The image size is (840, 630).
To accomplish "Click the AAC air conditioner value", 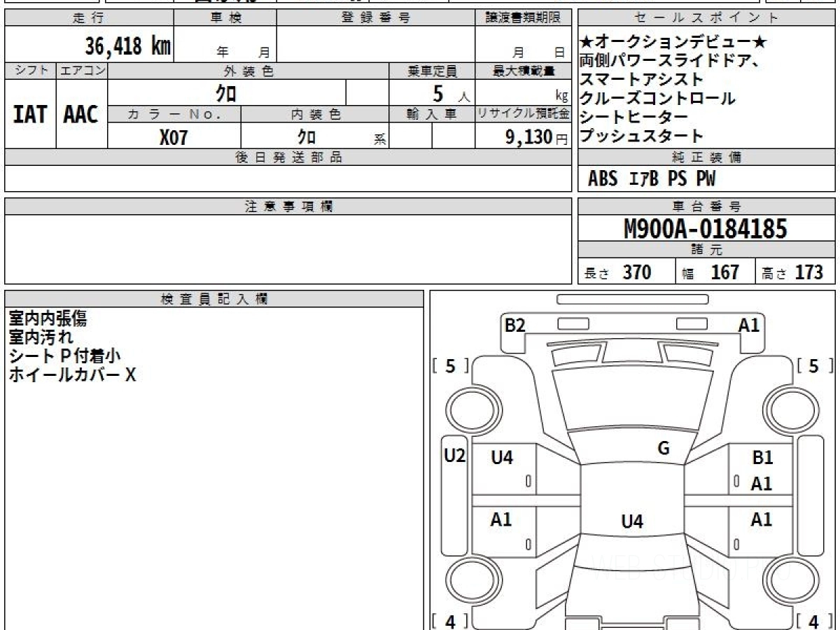I will coord(81,114).
